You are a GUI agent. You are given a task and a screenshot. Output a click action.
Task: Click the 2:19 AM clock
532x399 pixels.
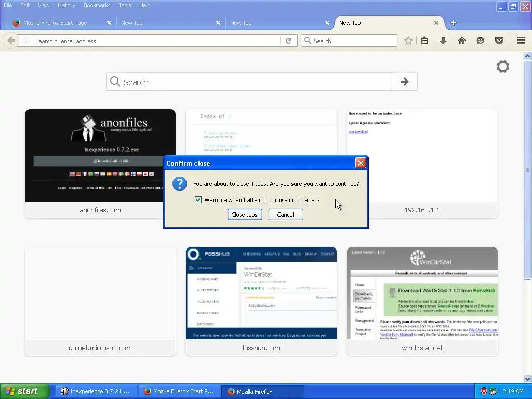click(x=513, y=391)
